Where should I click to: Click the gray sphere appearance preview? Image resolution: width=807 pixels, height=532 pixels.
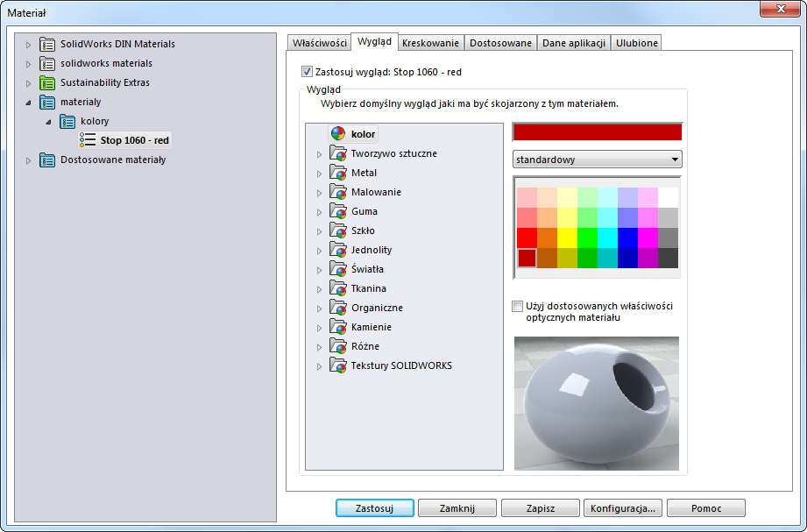(596, 403)
